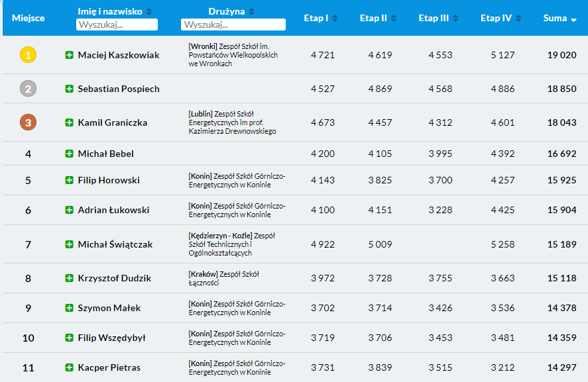Sort table by Drużyna column arrows

click(x=251, y=11)
